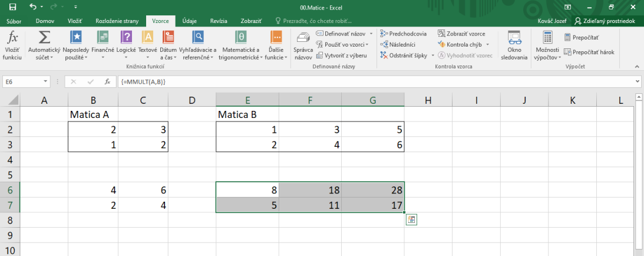The width and height of the screenshot is (644, 256).
Task: Open Okno sledovania watch window
Action: click(x=514, y=46)
